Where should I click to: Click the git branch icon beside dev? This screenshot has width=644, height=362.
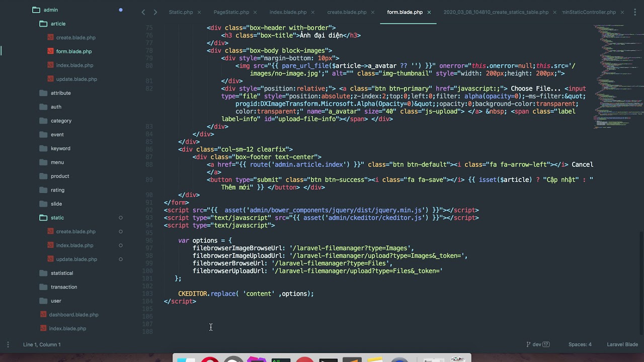[x=528, y=344]
